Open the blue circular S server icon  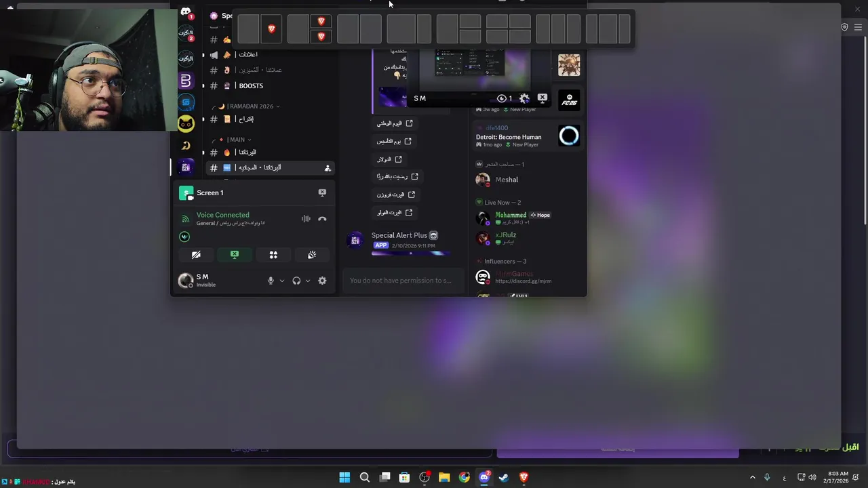coord(186,102)
